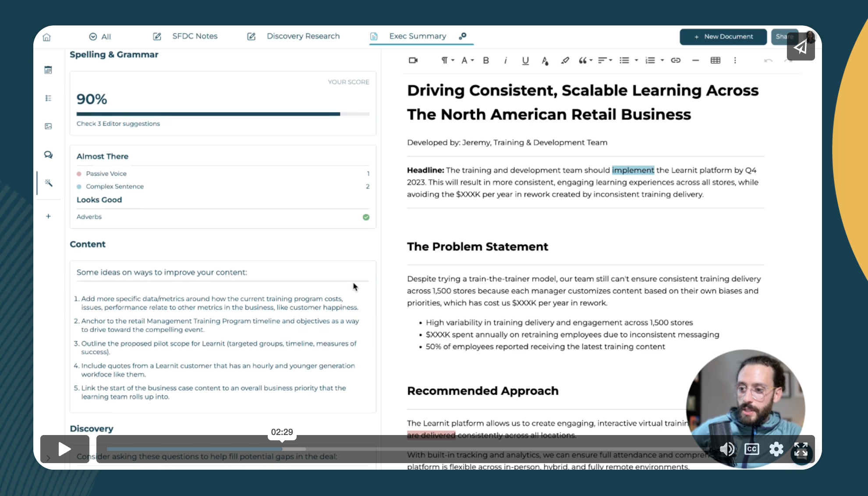This screenshot has height=496, width=868.
Task: Insert a link using the link icon
Action: click(x=676, y=61)
